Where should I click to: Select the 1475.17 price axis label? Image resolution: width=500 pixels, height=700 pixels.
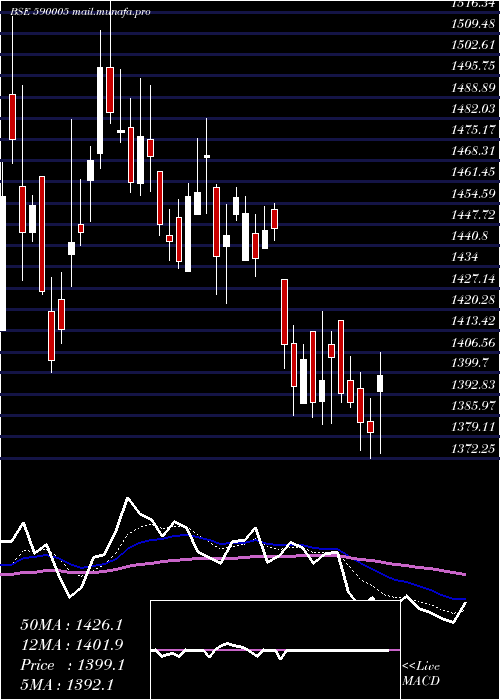click(x=473, y=130)
